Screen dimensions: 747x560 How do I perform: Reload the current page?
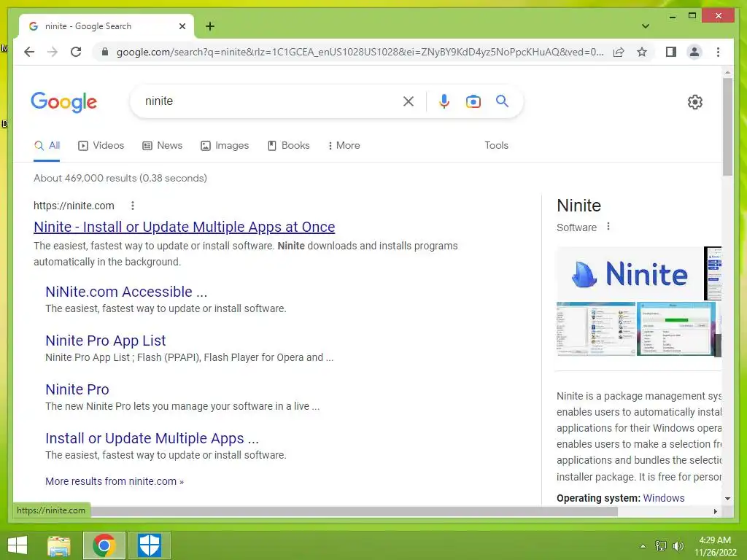[x=76, y=52]
